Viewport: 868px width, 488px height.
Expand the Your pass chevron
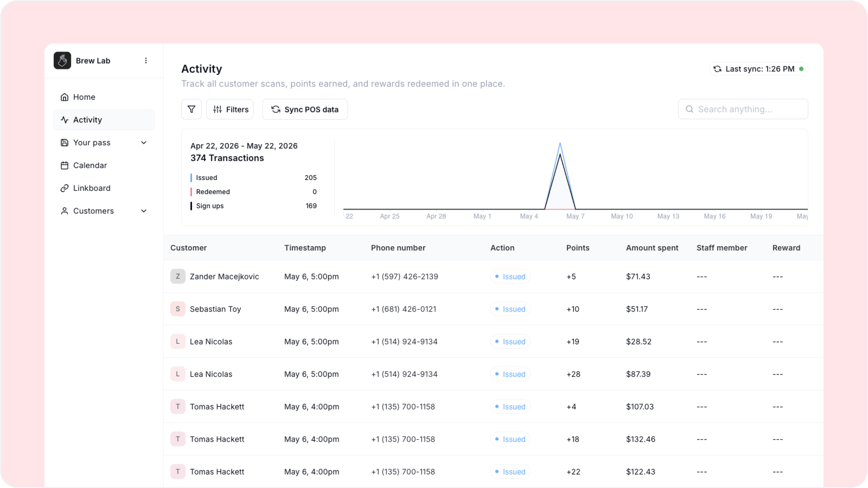(144, 143)
